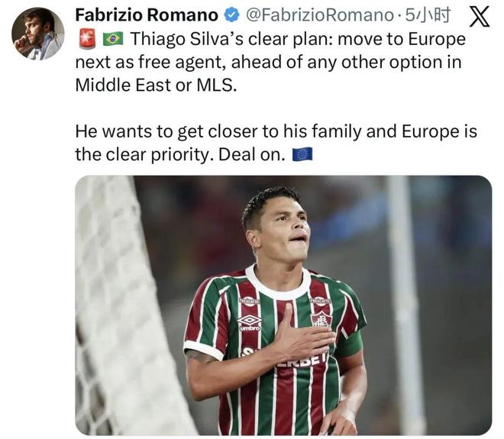Click the sponsor lettering on the jersey
Screen dimensions: 504x439
click(x=294, y=357)
